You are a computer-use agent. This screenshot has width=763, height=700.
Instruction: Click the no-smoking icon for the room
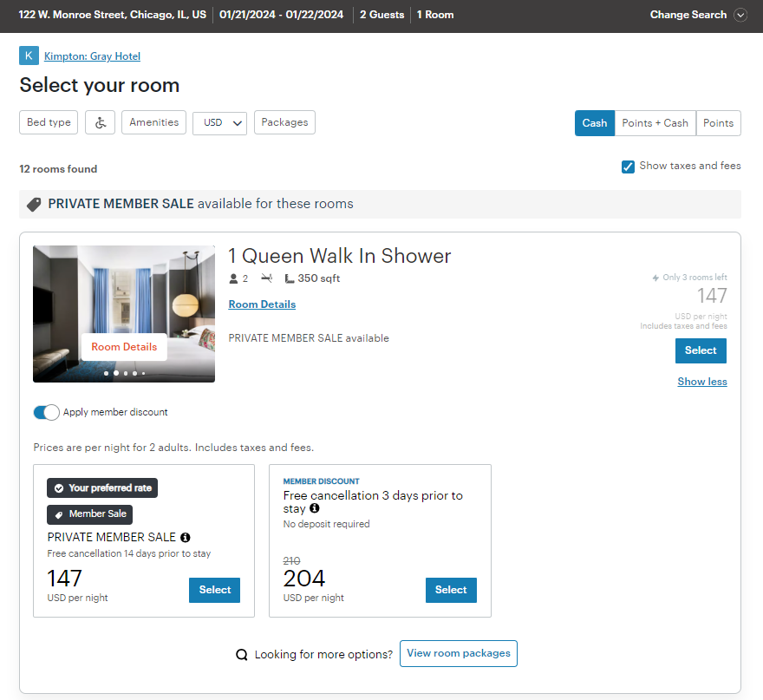pyautogui.click(x=266, y=278)
